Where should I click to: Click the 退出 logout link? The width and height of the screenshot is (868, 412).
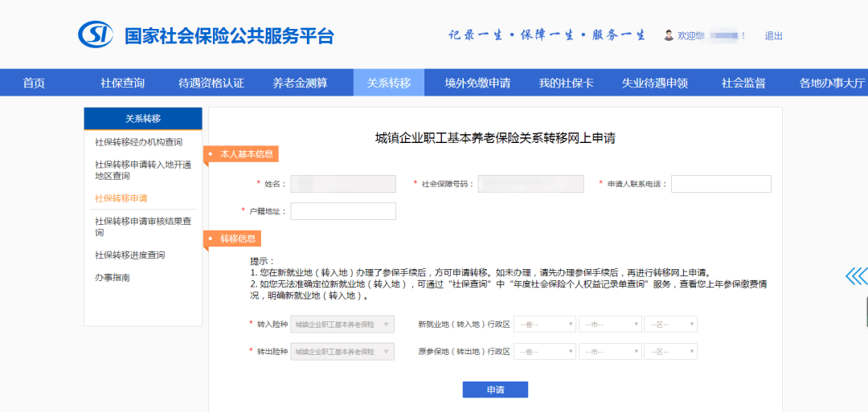click(773, 36)
